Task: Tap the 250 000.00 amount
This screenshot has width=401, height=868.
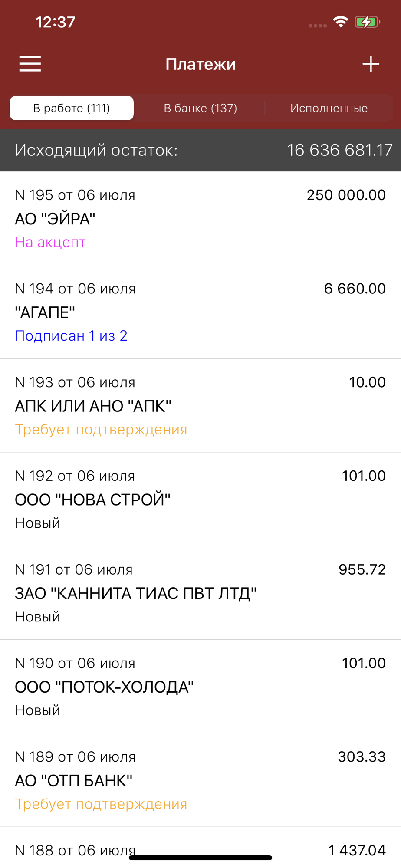Action: click(x=346, y=195)
